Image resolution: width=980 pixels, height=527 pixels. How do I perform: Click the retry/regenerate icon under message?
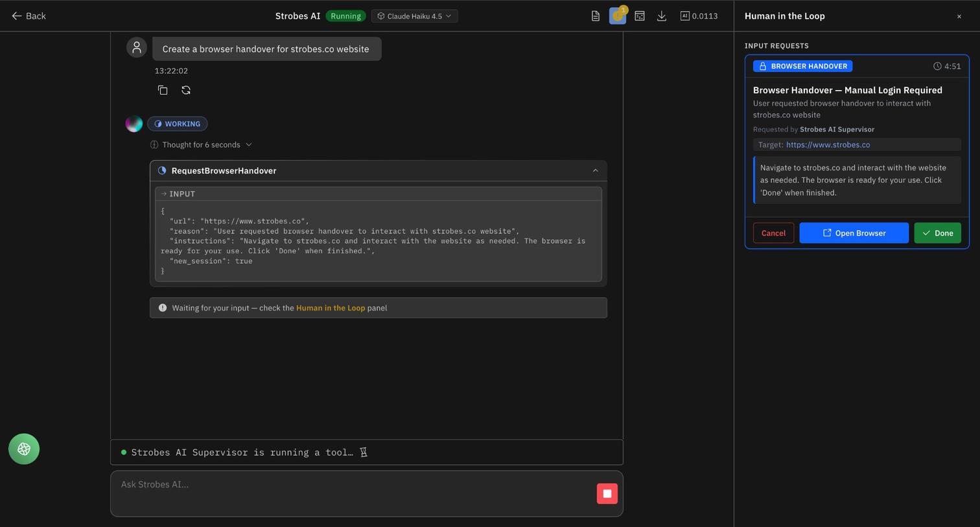(x=186, y=90)
